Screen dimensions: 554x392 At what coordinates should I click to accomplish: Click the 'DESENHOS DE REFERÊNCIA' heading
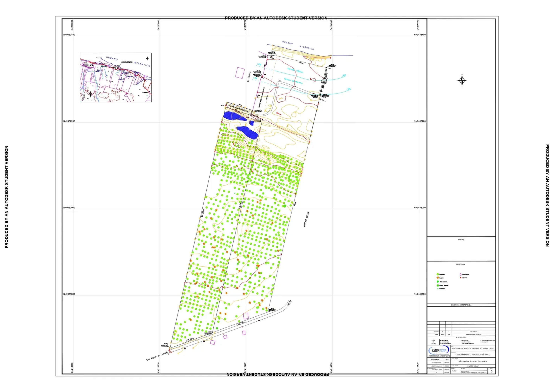[x=461, y=305]
